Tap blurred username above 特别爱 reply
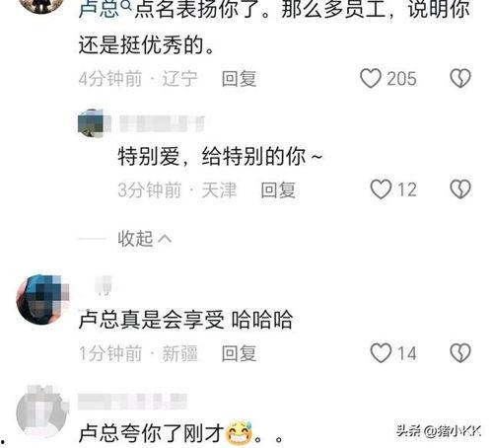 163,123
